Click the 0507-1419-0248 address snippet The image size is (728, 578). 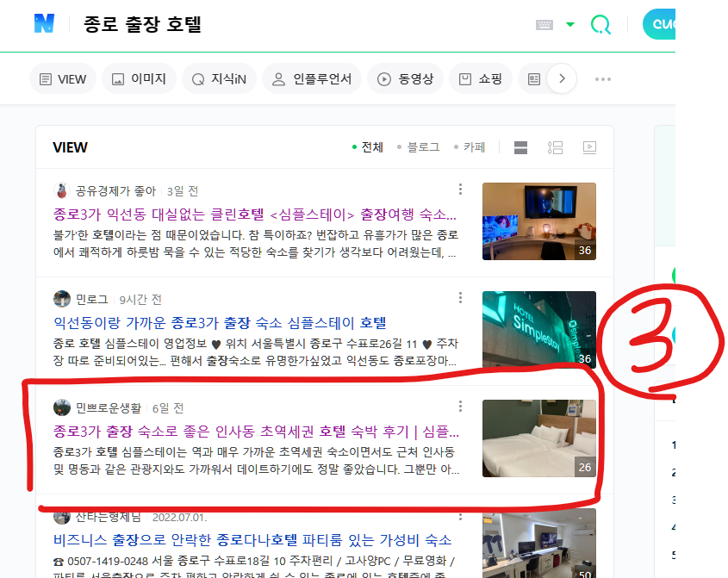point(254,569)
